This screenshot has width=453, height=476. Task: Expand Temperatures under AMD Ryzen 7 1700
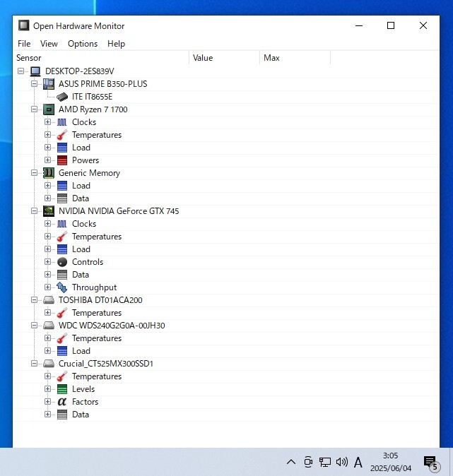click(x=47, y=134)
